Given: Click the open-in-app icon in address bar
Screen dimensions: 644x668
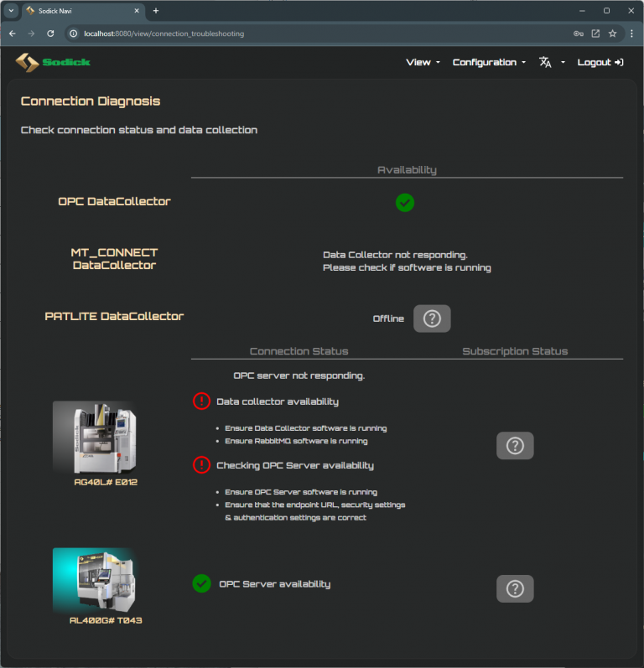Looking at the screenshot, I should pos(595,34).
